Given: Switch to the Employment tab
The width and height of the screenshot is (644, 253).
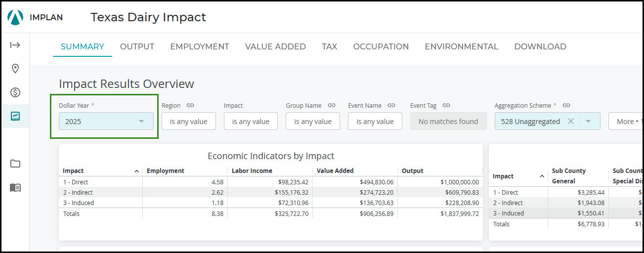Looking at the screenshot, I should click(x=200, y=46).
